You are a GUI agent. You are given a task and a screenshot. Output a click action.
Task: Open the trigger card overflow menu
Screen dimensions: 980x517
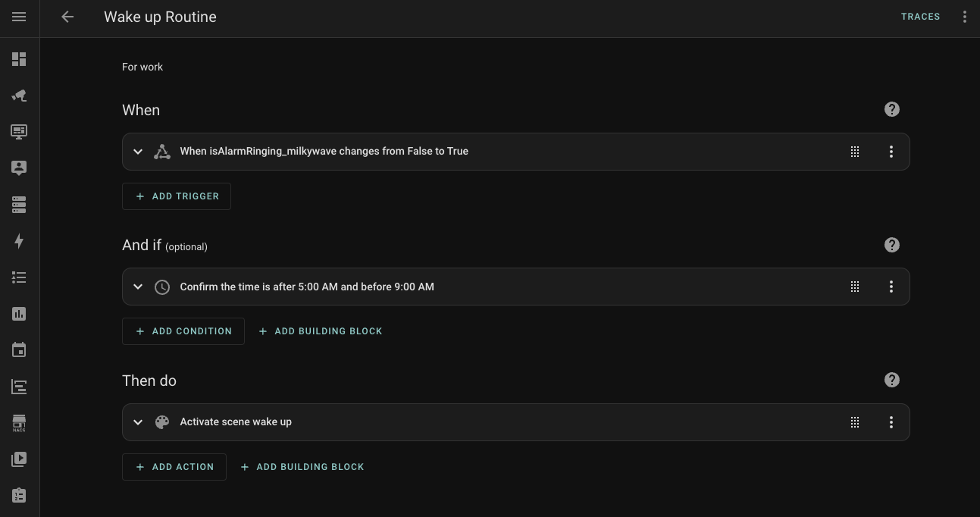point(891,152)
